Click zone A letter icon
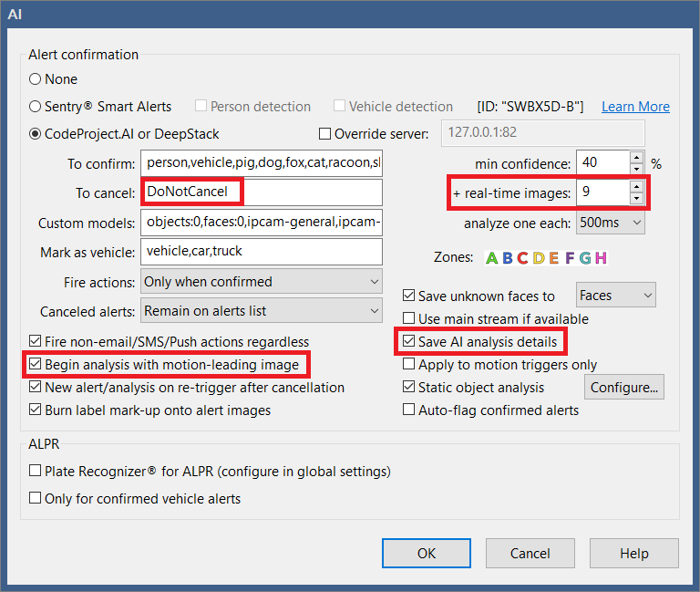700x592 pixels. click(x=492, y=258)
